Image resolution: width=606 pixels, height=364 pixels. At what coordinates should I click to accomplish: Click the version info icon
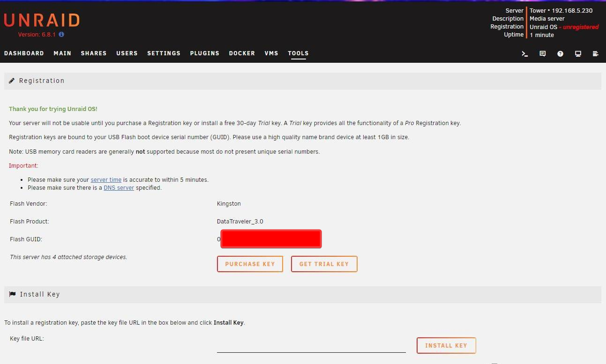point(61,35)
